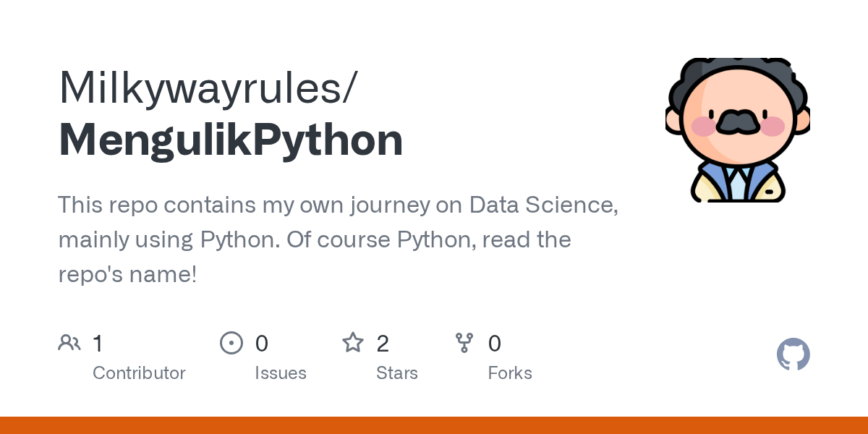Click the fork branch icon
The image size is (868, 434).
464,342
